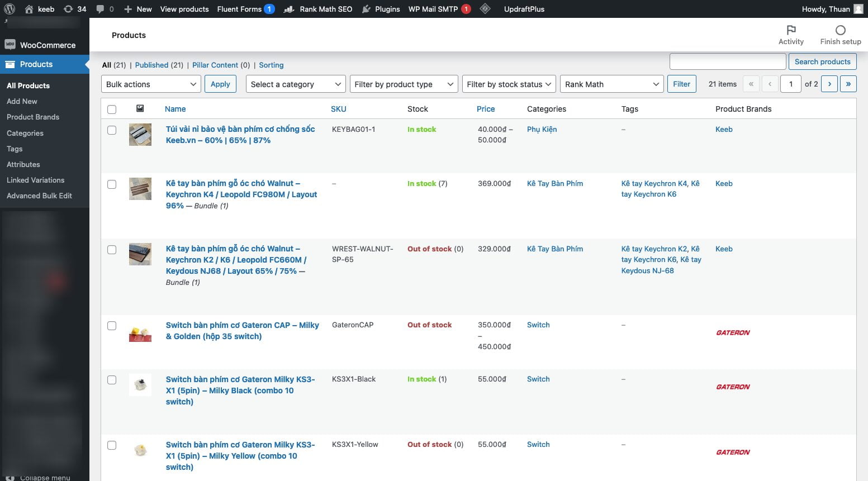Click the diamond icon in admin bar

[485, 9]
